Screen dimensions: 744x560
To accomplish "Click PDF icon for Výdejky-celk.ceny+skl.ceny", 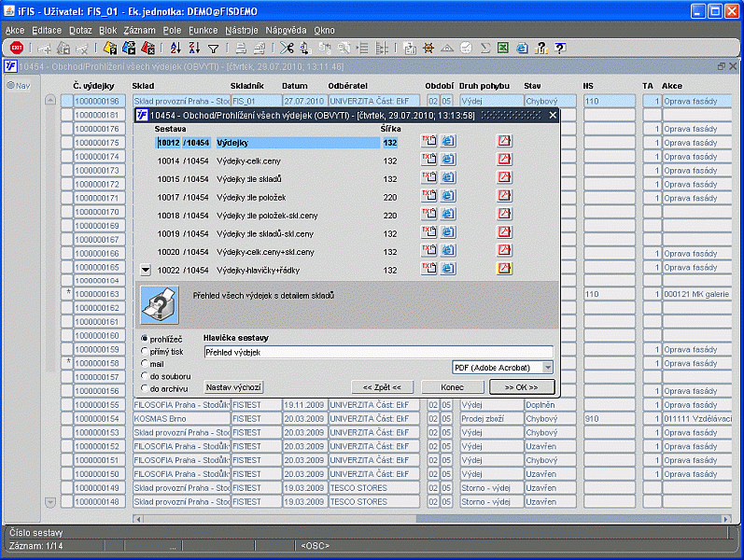I will 504,250.
